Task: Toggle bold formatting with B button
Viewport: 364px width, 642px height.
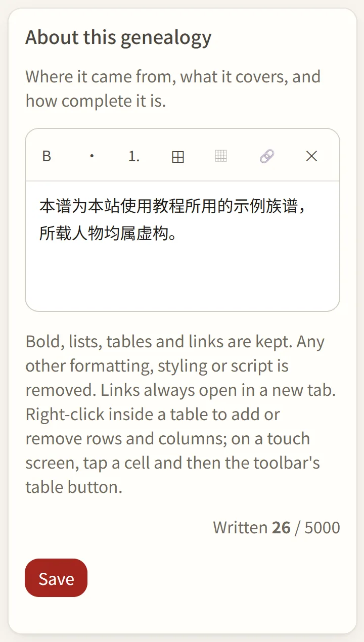Action: pyautogui.click(x=47, y=156)
